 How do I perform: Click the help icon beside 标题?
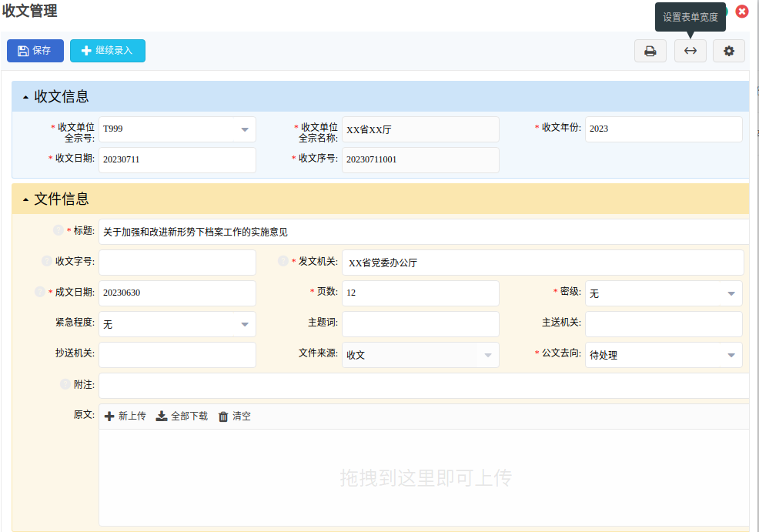click(x=58, y=230)
